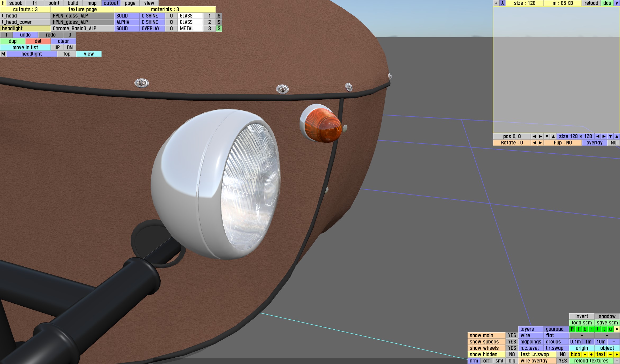Click the right arrow next to Rotate
The width and height of the screenshot is (620, 364).
(540, 143)
